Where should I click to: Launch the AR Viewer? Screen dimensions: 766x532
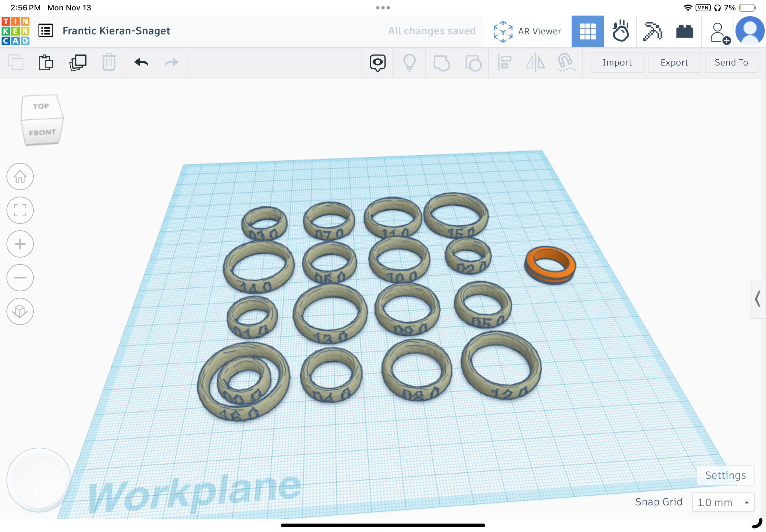[527, 31]
